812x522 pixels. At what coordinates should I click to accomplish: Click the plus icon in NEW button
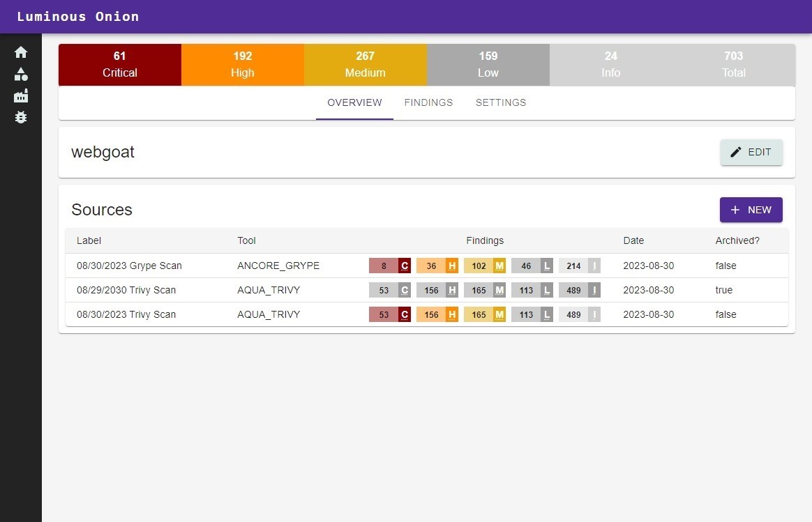pyautogui.click(x=735, y=210)
